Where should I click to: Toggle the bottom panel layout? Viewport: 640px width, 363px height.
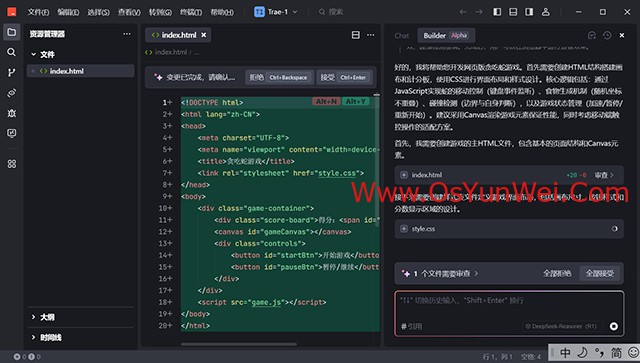(513, 12)
